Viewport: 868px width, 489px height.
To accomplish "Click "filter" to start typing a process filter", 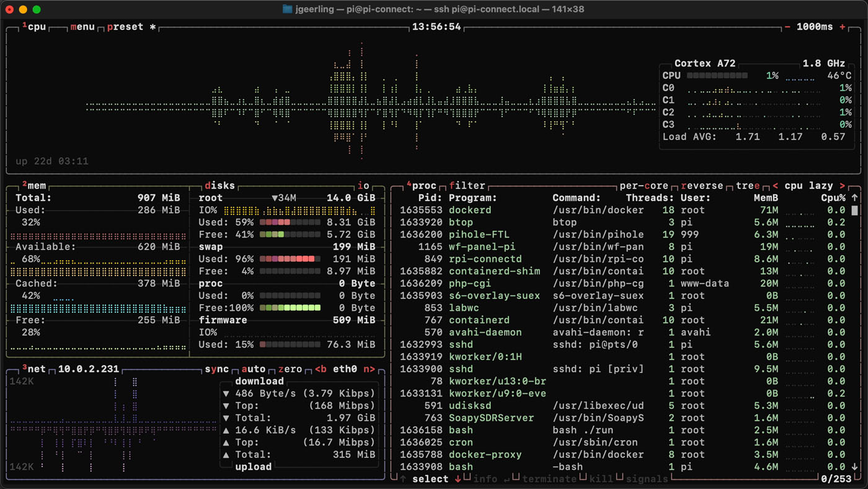I will point(467,185).
